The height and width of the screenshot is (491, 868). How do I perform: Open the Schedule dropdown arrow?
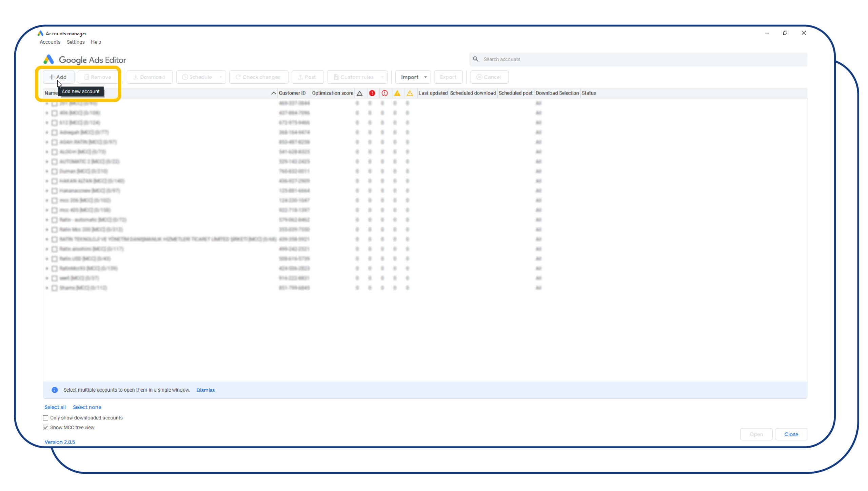(x=221, y=77)
